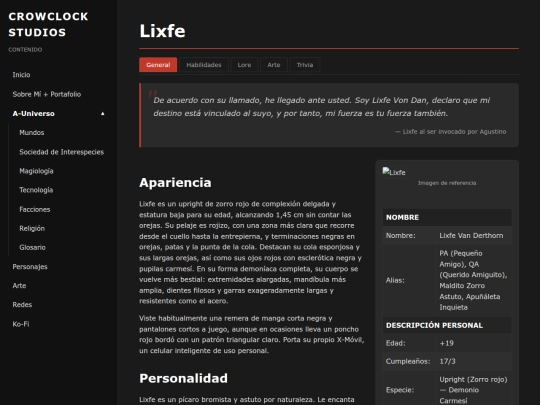Click the A-Universo menu item
The width and height of the screenshot is (540, 405).
coord(33,114)
